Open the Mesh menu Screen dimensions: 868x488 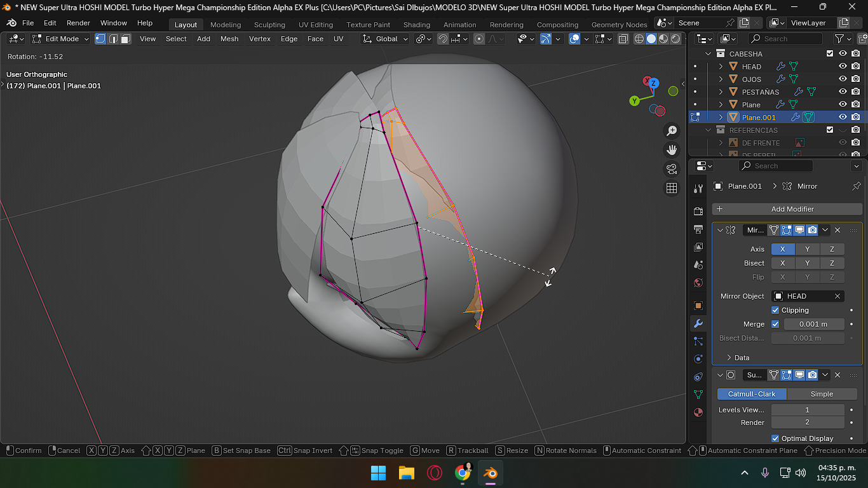[229, 39]
